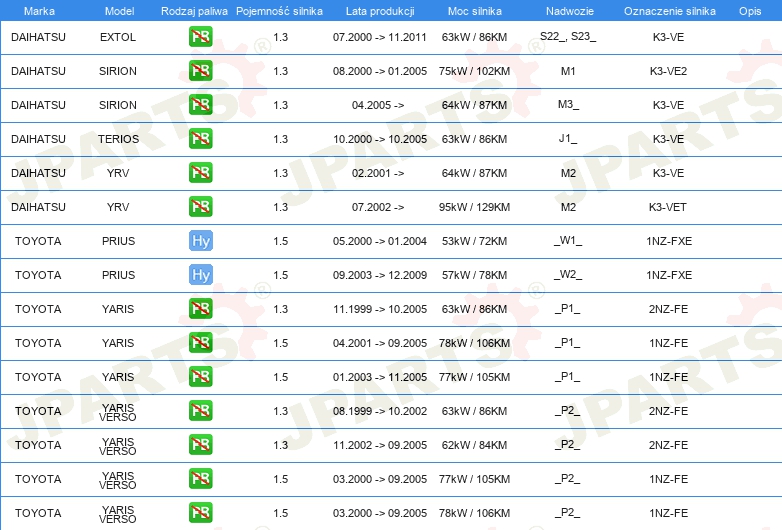Click production dates 01.2003 -> 11.2005
Screen dimensions: 782x530
[x=380, y=377]
